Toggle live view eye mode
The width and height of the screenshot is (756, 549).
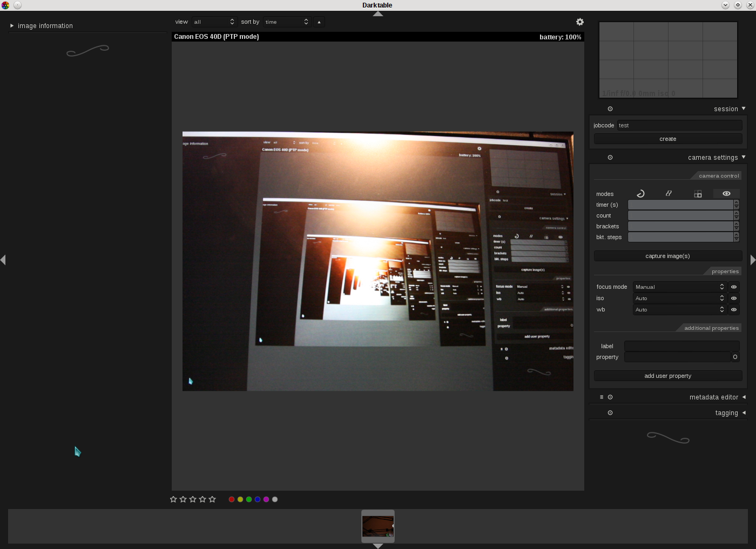pyautogui.click(x=726, y=194)
